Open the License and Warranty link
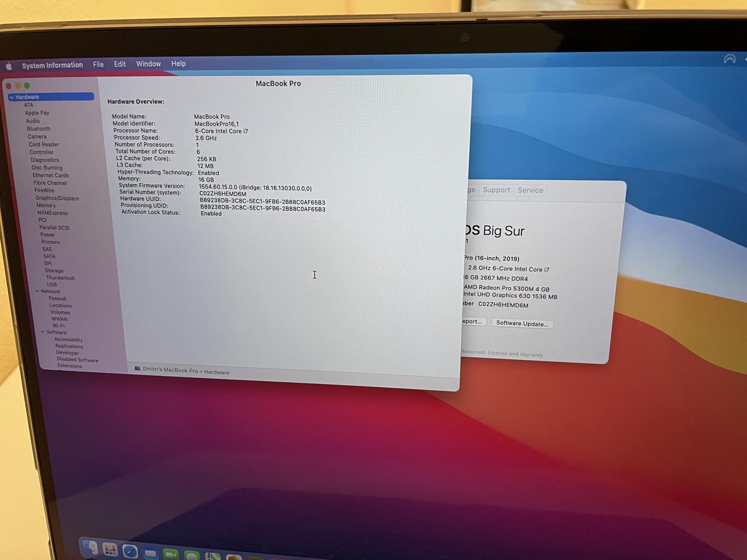This screenshot has height=560, width=747. (x=515, y=354)
